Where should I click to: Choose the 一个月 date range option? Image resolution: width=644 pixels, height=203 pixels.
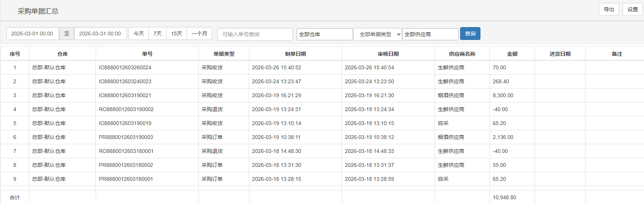[199, 34]
